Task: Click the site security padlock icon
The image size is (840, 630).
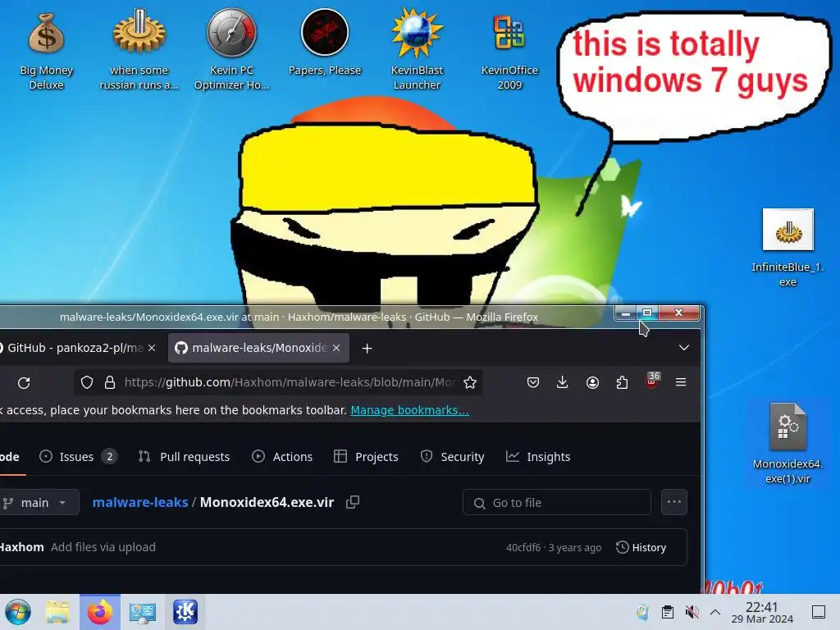Action: tap(110, 382)
